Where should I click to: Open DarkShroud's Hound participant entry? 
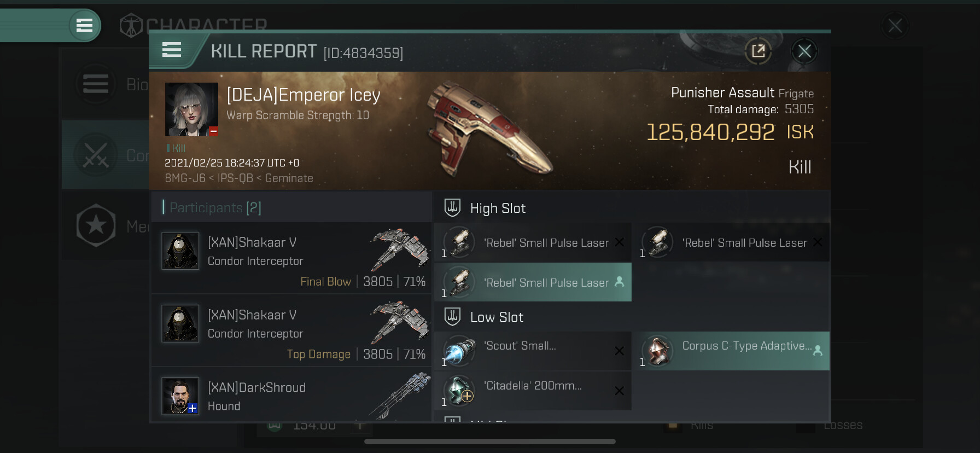pyautogui.click(x=291, y=396)
